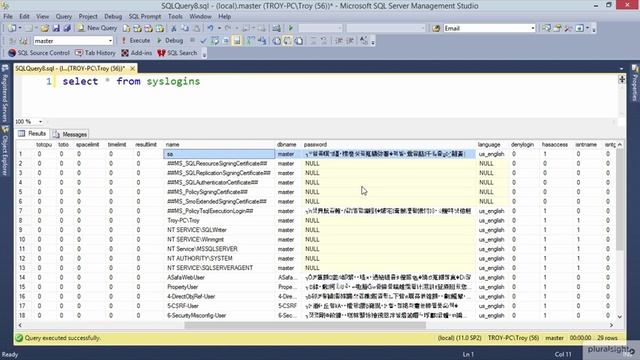The height and width of the screenshot is (360, 640).
Task: Toggle Include Actual Execution Plan icon
Action: click(251, 40)
